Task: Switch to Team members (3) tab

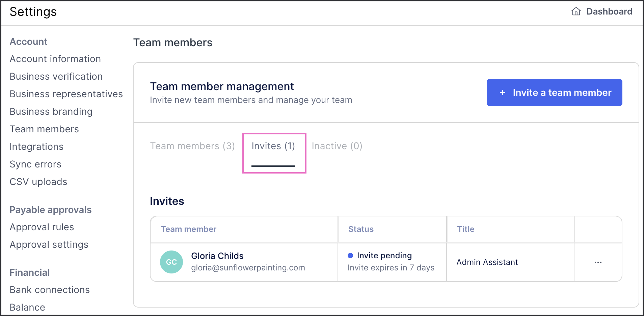Action: coord(192,146)
